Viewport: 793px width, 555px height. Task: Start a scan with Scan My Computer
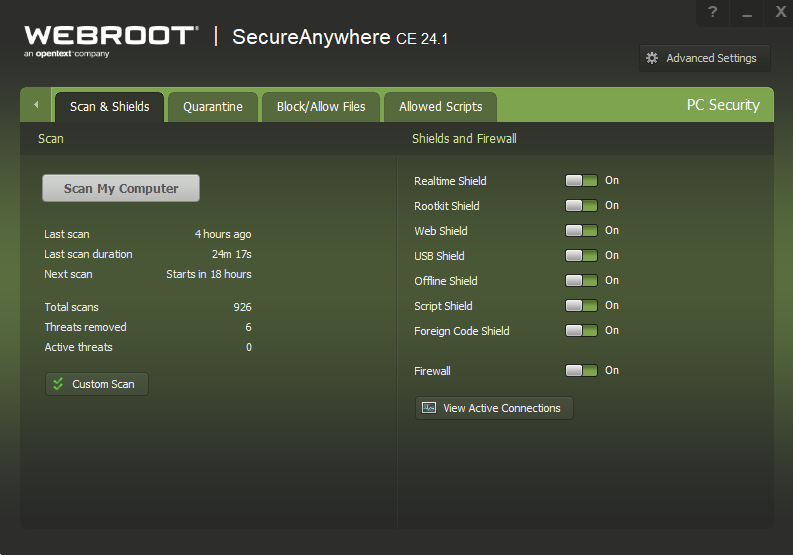pos(121,188)
